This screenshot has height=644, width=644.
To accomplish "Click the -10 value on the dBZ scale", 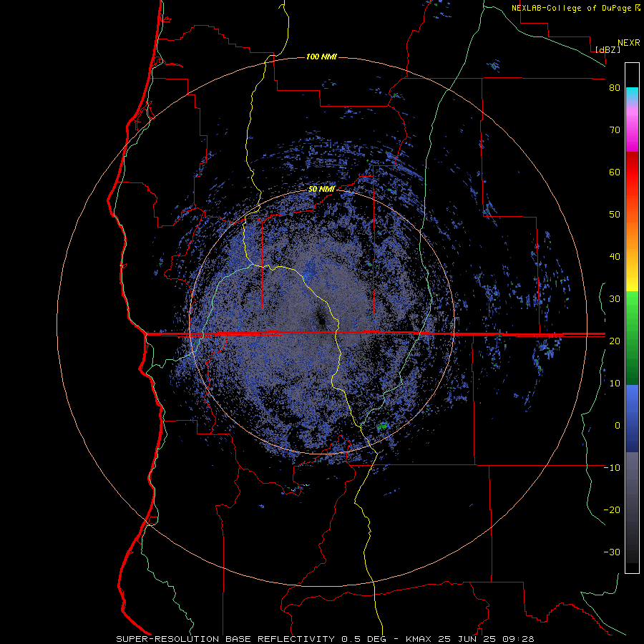I will click(x=612, y=467).
